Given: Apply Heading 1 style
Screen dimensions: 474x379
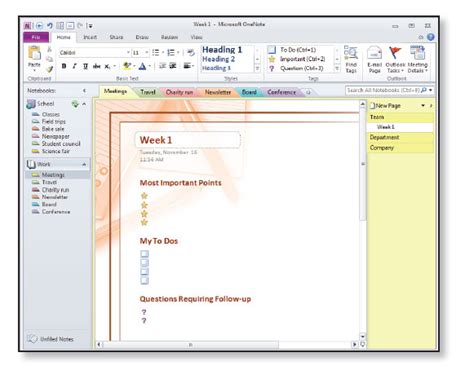Looking at the screenshot, I should point(222,50).
